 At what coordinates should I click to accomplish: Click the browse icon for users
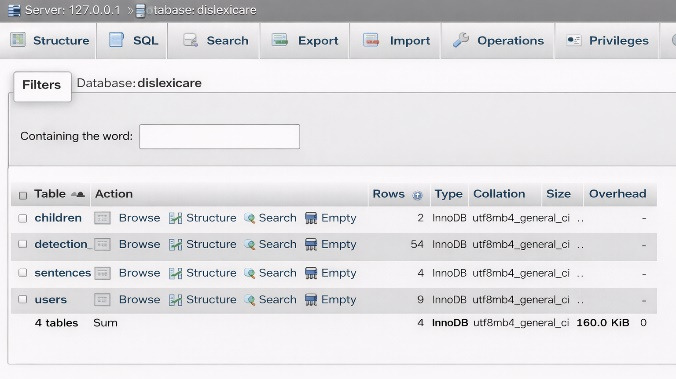point(102,300)
